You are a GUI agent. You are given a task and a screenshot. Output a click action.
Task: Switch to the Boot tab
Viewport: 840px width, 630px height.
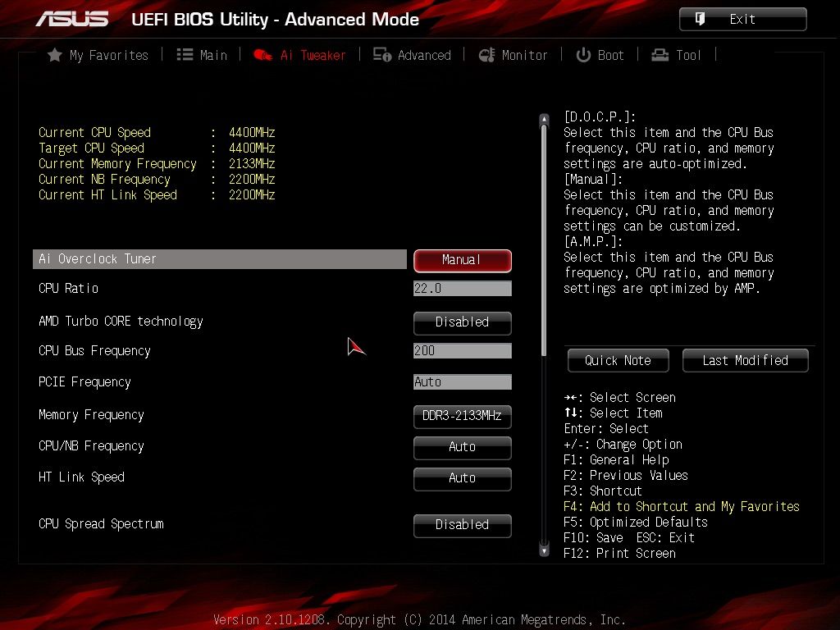click(600, 55)
